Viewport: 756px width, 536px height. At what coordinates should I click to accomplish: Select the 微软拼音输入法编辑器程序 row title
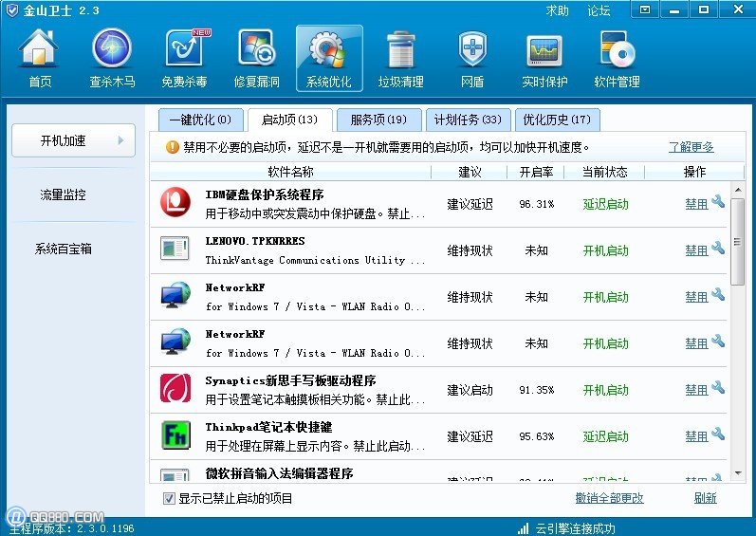[279, 473]
